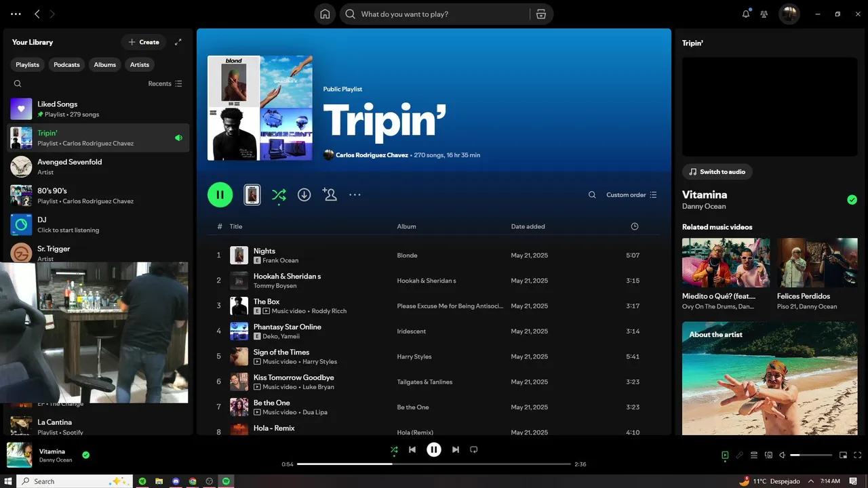
Task: Go to the previous track
Action: pos(412,449)
